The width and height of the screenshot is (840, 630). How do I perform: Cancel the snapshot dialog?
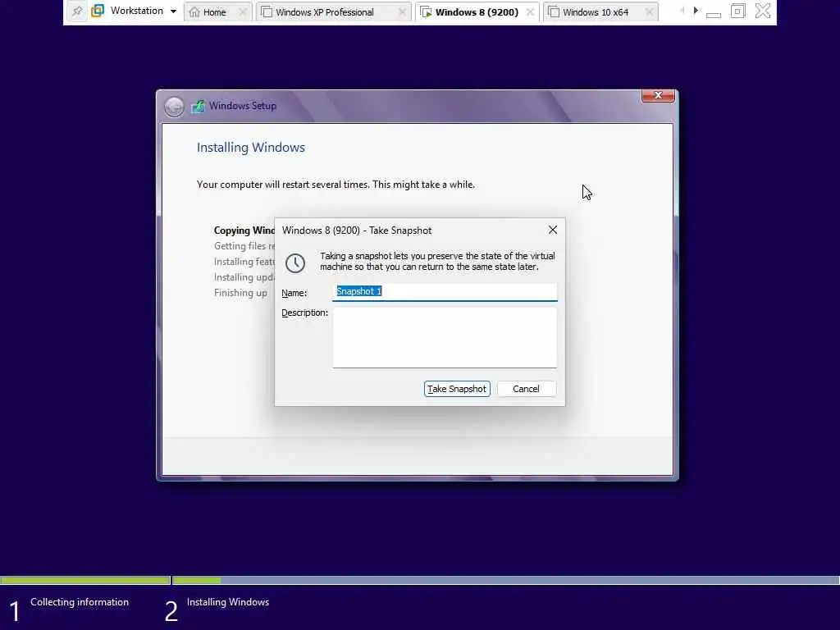526,389
